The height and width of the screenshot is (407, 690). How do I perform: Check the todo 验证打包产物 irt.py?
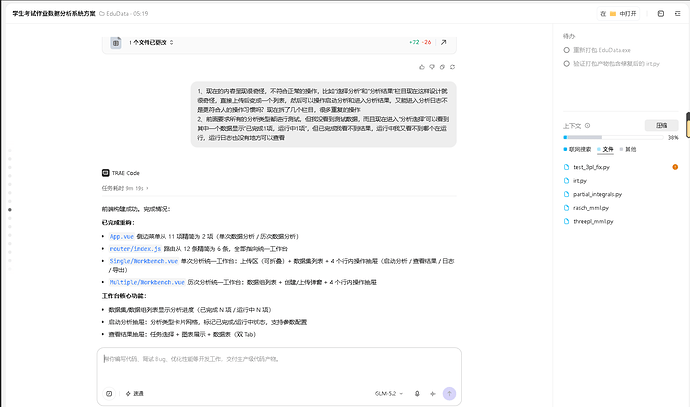tap(566, 64)
